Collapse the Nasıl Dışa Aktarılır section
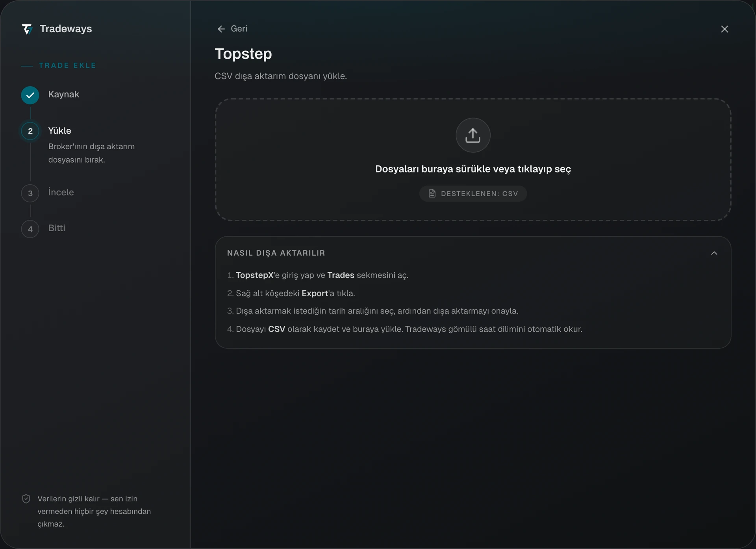 714,253
